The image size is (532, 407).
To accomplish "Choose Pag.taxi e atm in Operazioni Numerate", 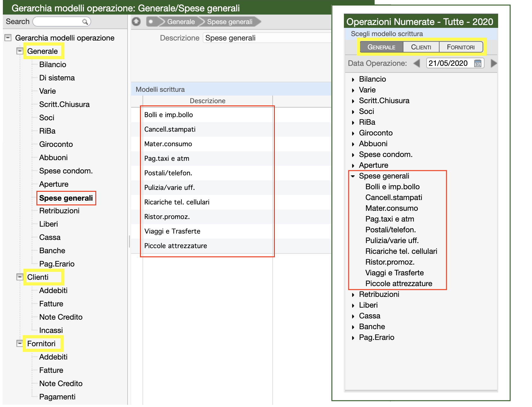I will [390, 219].
